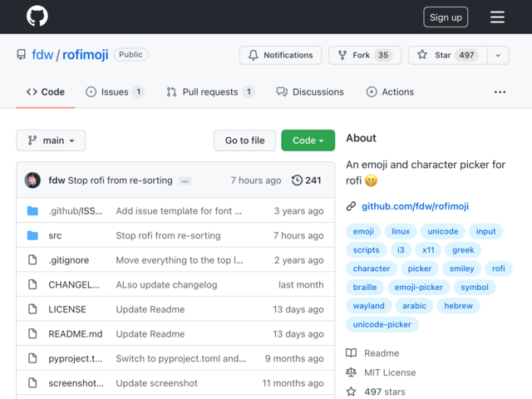Open the pyproject.t... file
The image size is (532, 399).
coord(76,358)
